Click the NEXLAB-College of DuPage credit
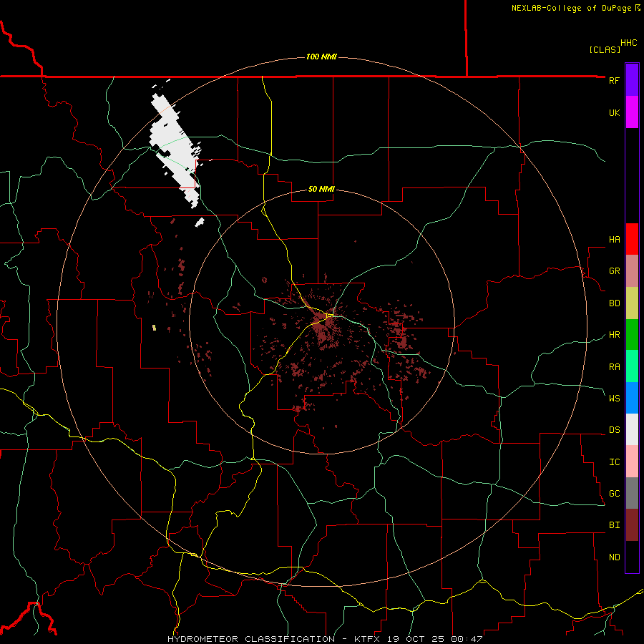 [576, 8]
